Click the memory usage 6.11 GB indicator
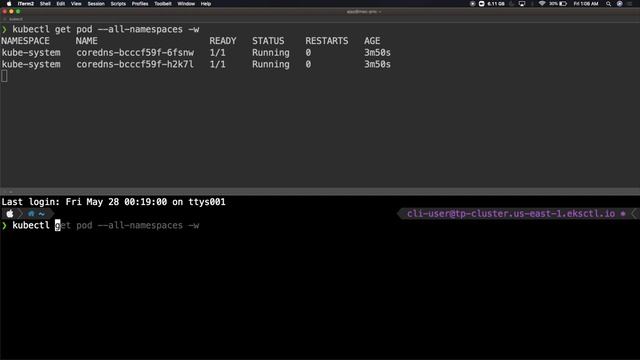The image size is (640, 360). point(496,4)
